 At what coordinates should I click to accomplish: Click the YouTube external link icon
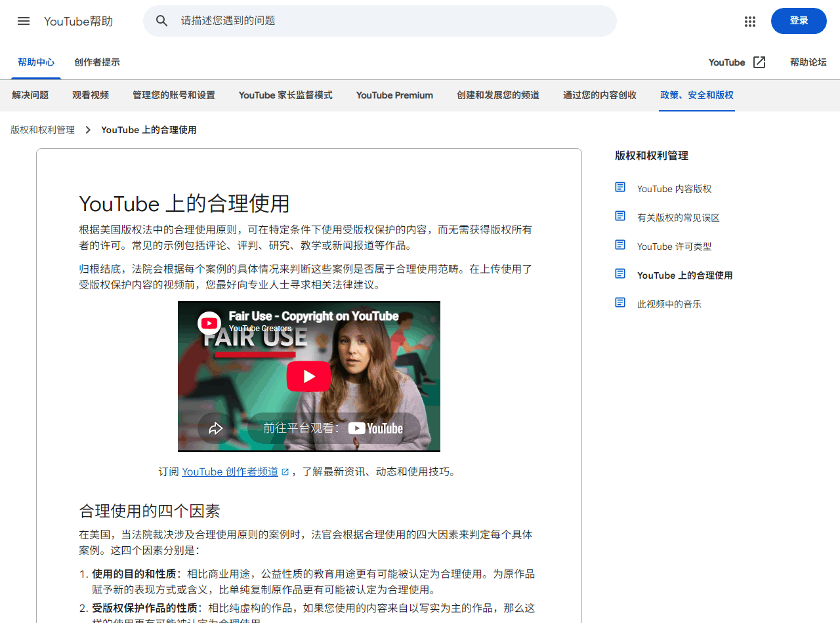(759, 62)
